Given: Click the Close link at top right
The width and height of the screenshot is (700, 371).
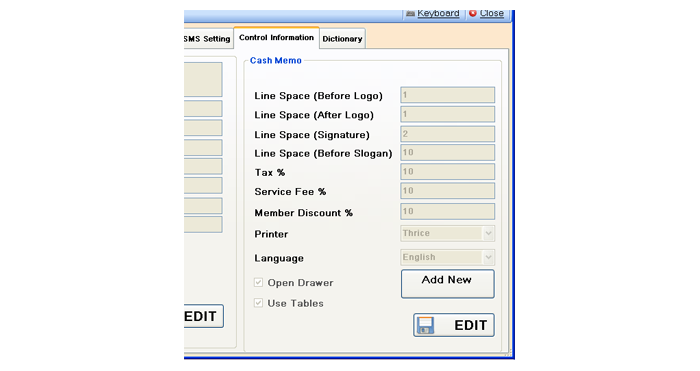Looking at the screenshot, I should 492,13.
